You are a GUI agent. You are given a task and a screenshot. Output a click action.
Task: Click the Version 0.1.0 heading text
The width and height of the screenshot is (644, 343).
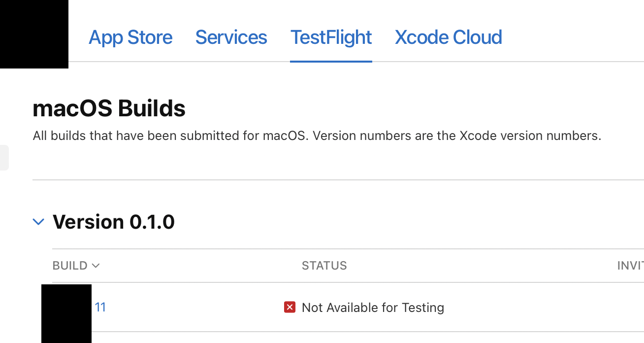(114, 222)
